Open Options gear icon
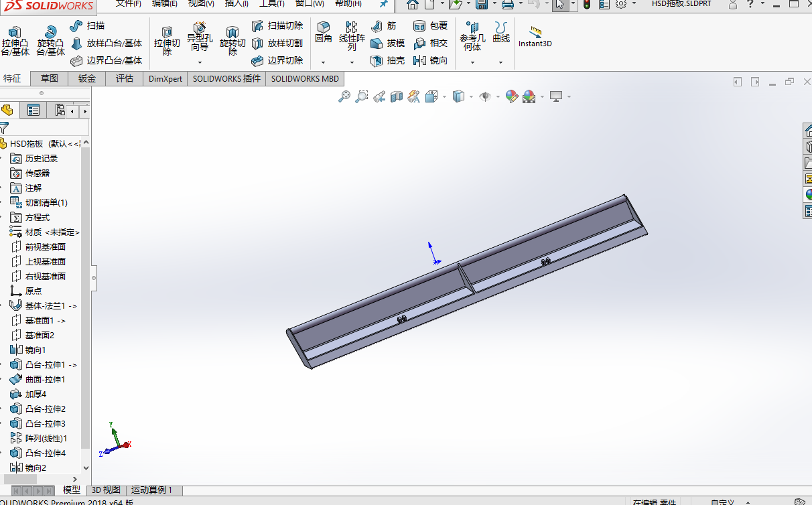 coord(621,4)
